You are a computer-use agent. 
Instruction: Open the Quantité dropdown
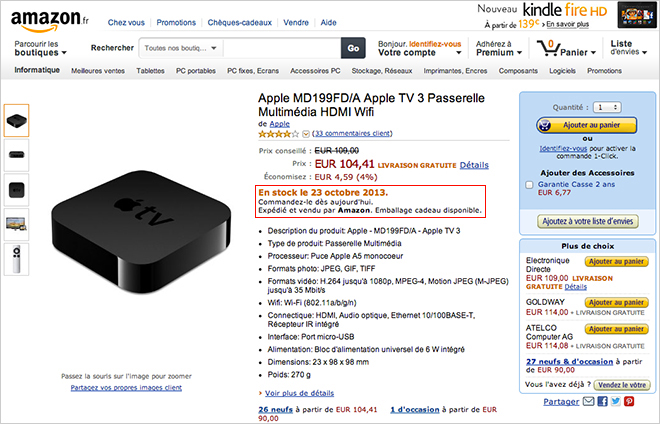605,106
